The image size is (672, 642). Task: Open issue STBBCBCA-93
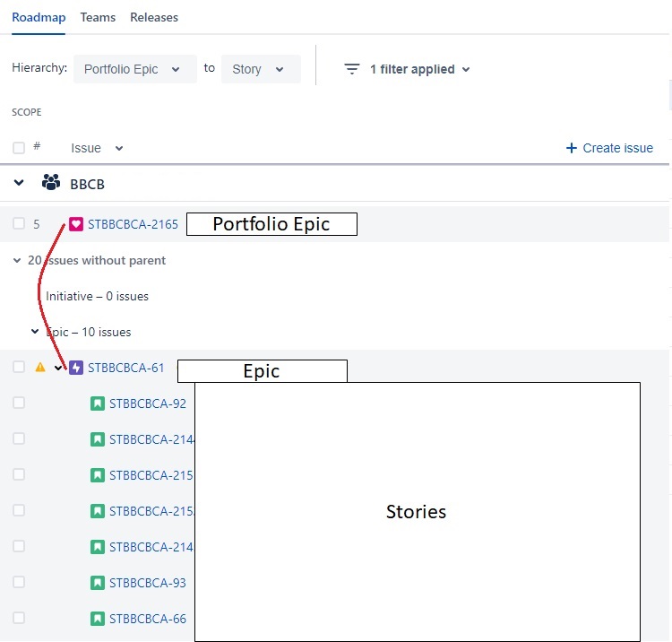click(148, 583)
